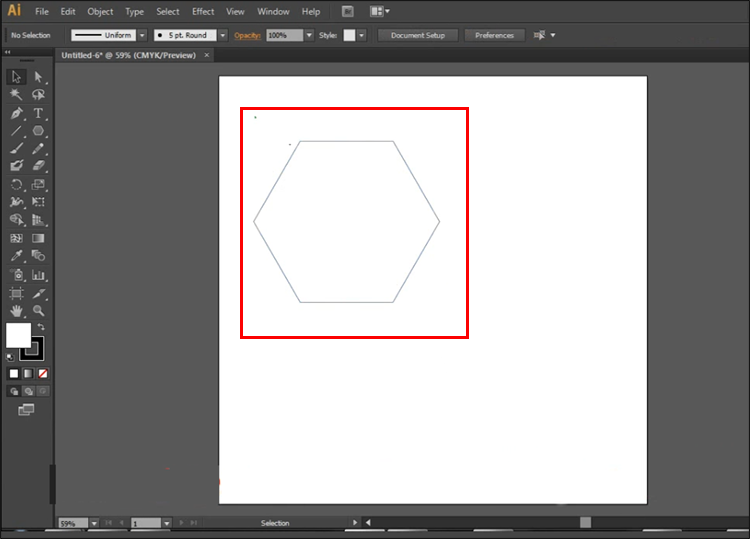Image resolution: width=750 pixels, height=539 pixels.
Task: Activate the Pen tool
Action: (17, 113)
